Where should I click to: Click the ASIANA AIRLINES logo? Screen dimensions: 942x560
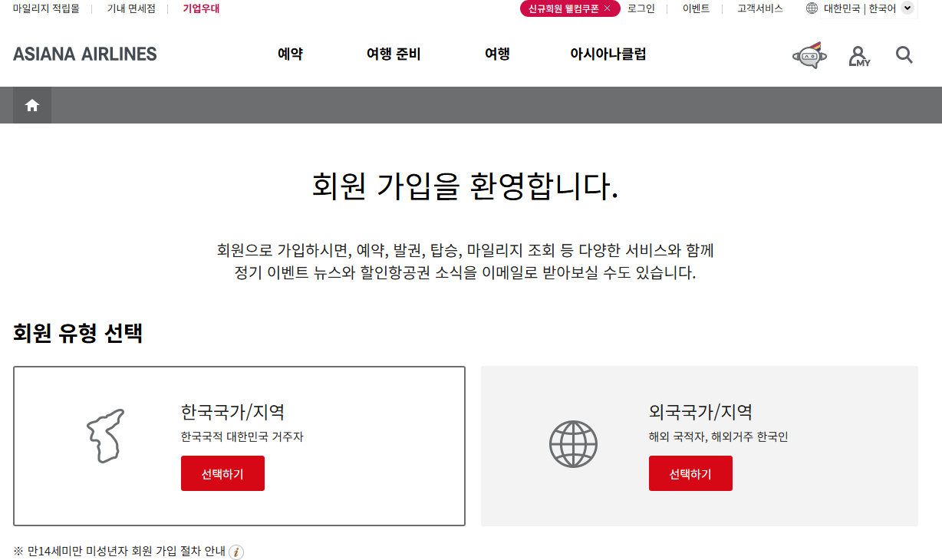coord(85,54)
